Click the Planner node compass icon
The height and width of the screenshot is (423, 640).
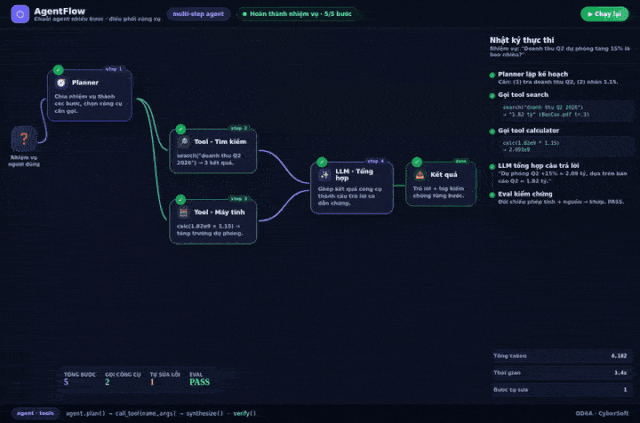pyautogui.click(x=61, y=82)
